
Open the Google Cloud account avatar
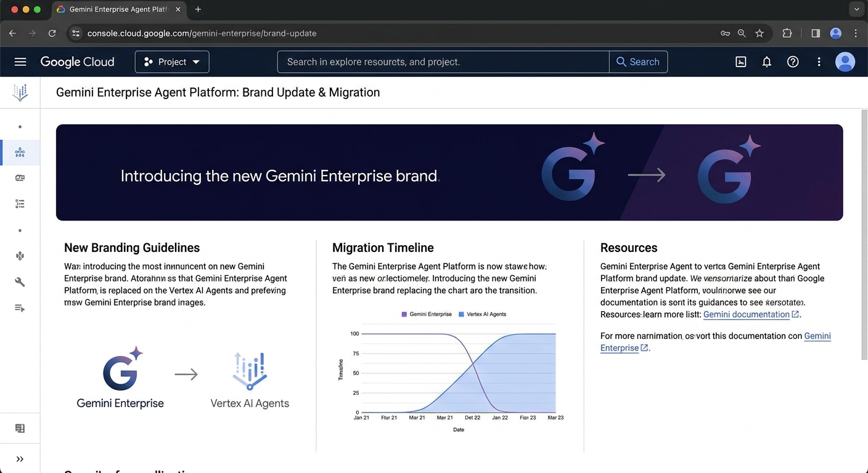pyautogui.click(x=845, y=62)
